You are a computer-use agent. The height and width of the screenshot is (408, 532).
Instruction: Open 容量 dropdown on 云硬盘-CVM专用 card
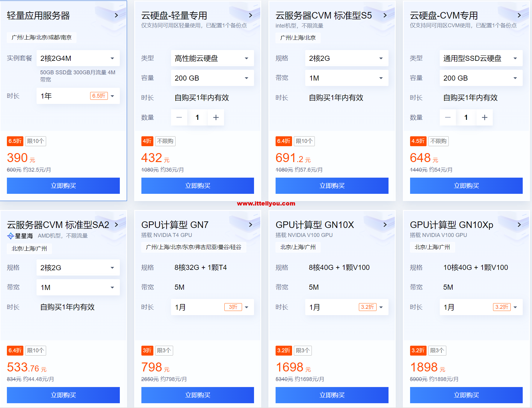point(481,78)
